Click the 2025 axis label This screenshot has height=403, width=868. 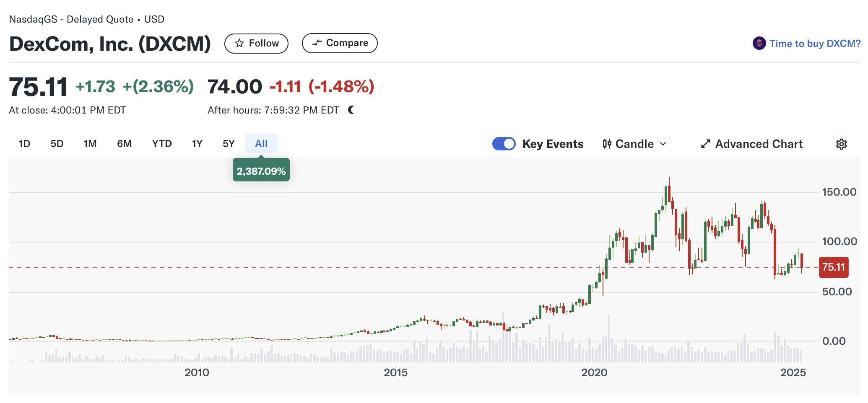(793, 372)
